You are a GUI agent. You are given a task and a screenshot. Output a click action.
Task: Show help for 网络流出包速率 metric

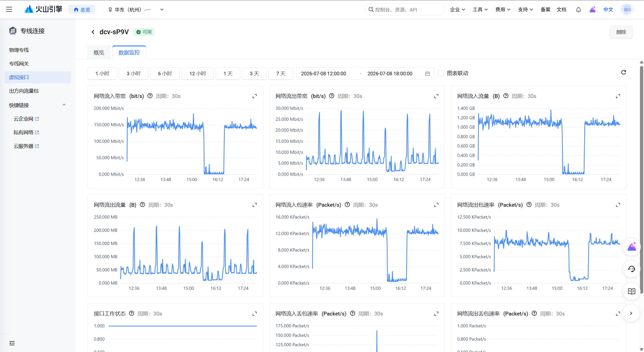529,205
